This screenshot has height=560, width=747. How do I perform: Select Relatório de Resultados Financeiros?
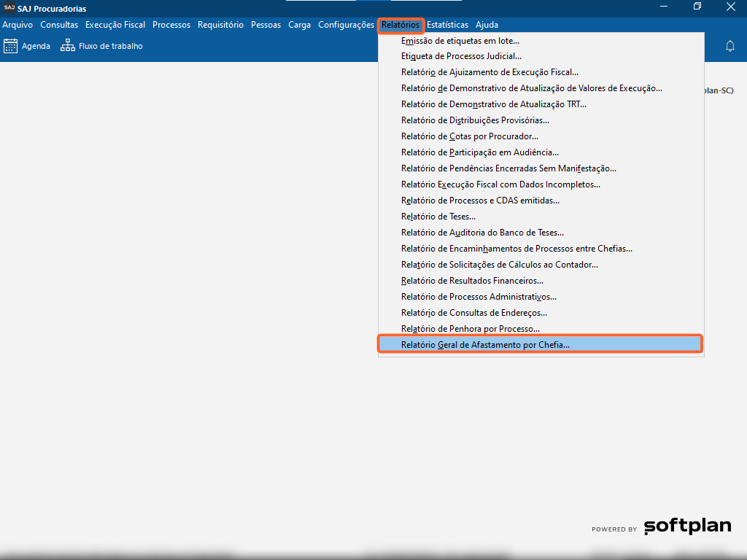[472, 281]
